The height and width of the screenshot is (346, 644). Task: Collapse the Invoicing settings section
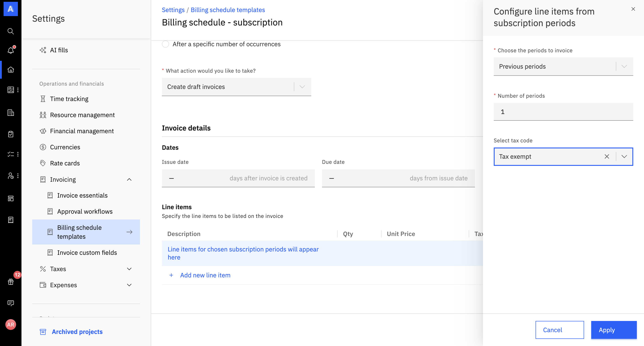click(x=129, y=180)
